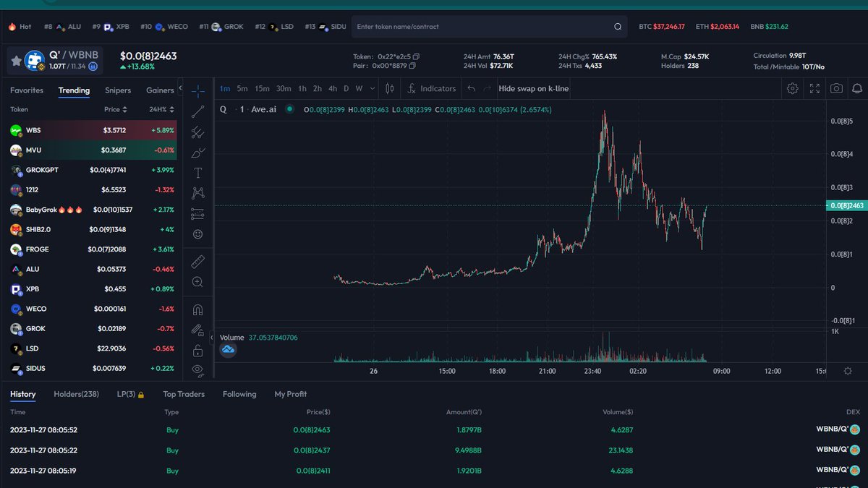
Task: Toggle stay in drawing mode
Action: (198, 330)
